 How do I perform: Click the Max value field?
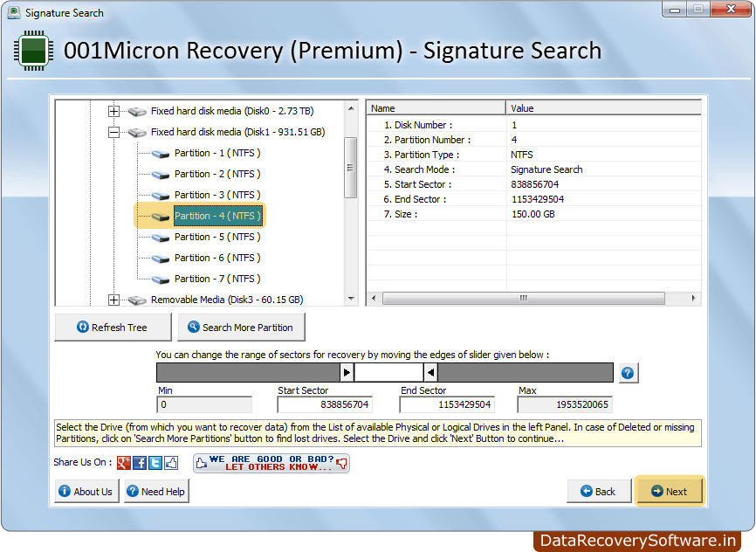click(565, 404)
